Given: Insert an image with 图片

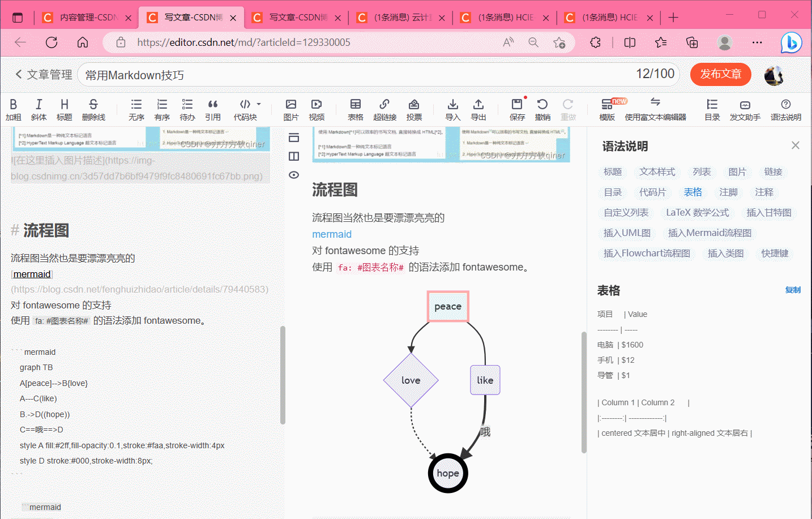Looking at the screenshot, I should pos(291,110).
